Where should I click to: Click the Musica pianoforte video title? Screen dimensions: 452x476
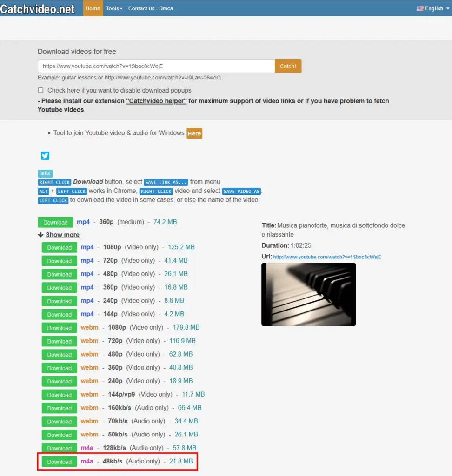coord(333,230)
